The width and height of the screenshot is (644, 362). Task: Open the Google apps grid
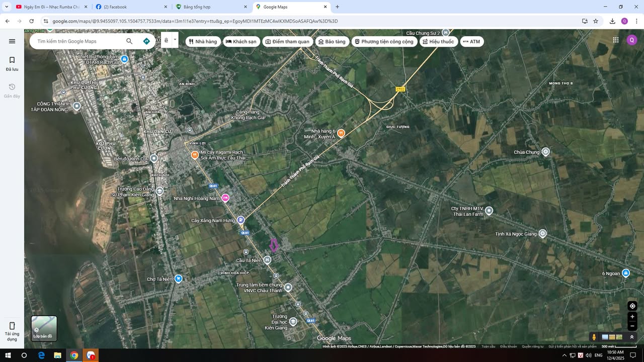(615, 40)
